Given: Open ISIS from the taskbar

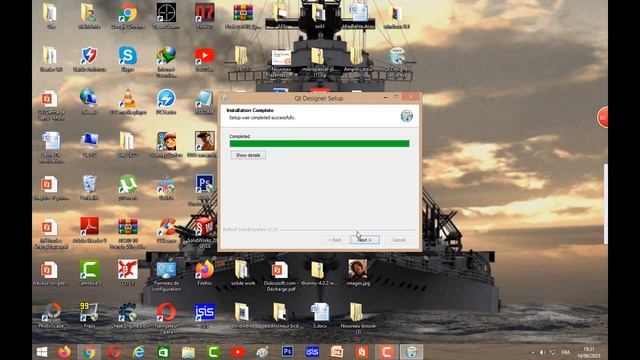Looking at the screenshot, I should coord(312,352).
